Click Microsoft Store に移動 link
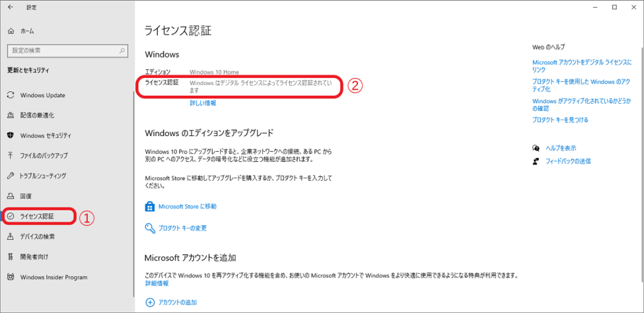The height and width of the screenshot is (313, 644). pos(187,207)
